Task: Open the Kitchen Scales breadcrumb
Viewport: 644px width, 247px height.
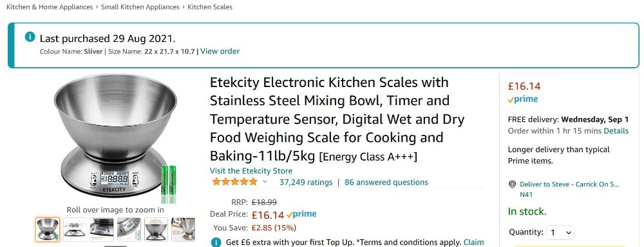Action: (x=210, y=7)
